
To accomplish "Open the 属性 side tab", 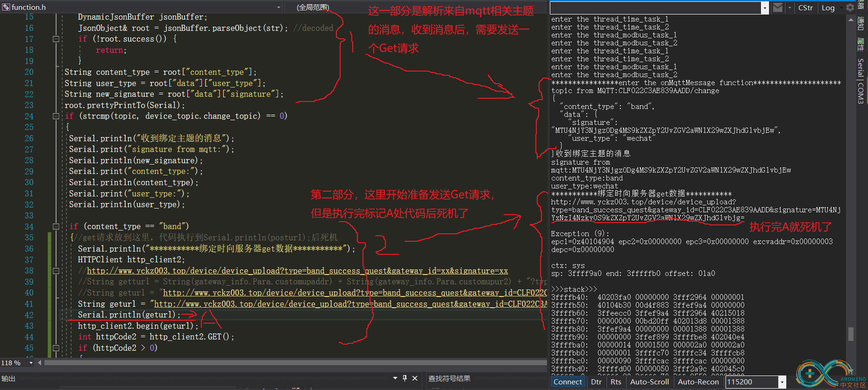I will 861,44.
